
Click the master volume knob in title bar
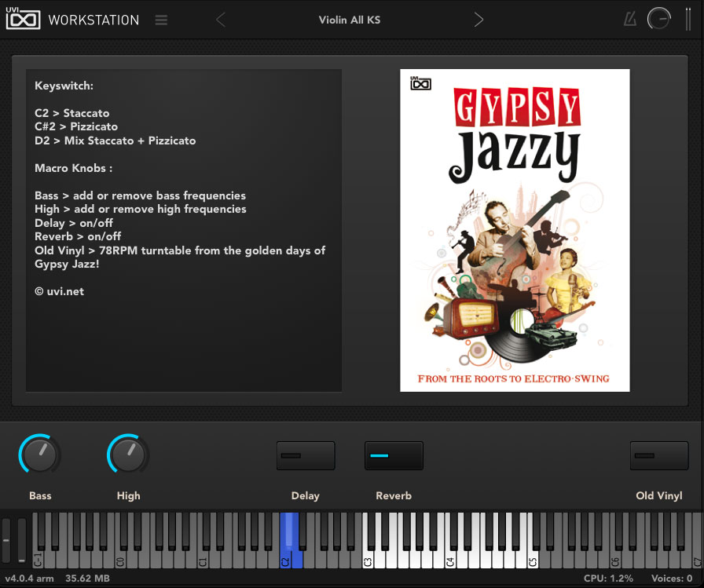(658, 18)
